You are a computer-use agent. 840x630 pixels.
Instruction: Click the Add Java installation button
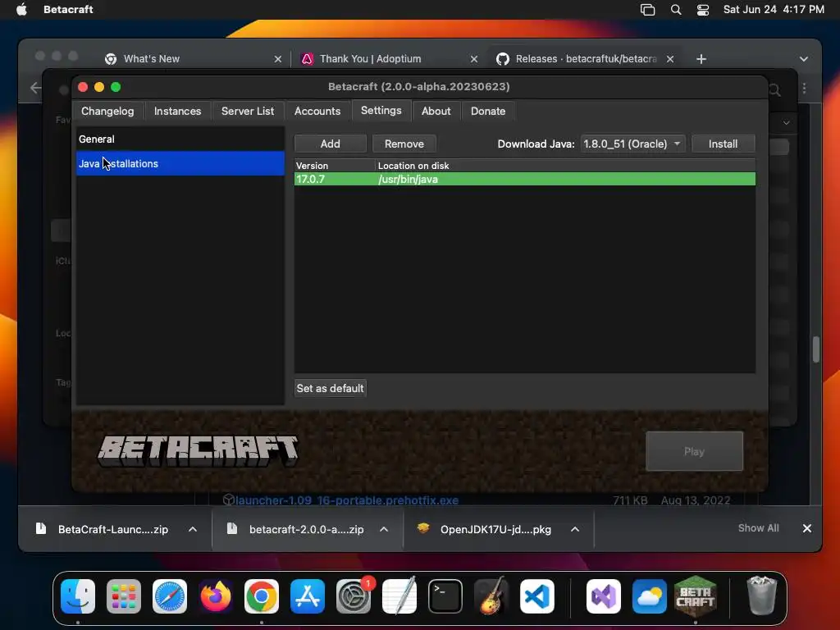point(330,144)
